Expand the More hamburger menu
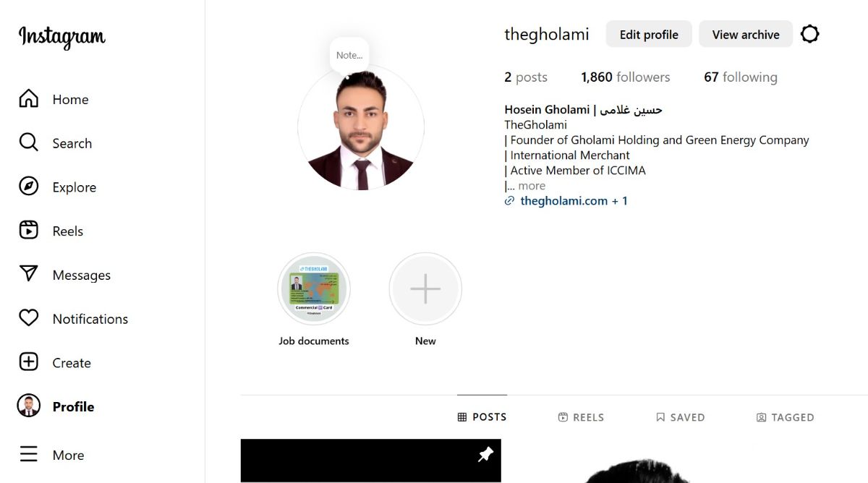Image resolution: width=868 pixels, height=483 pixels. click(x=28, y=455)
